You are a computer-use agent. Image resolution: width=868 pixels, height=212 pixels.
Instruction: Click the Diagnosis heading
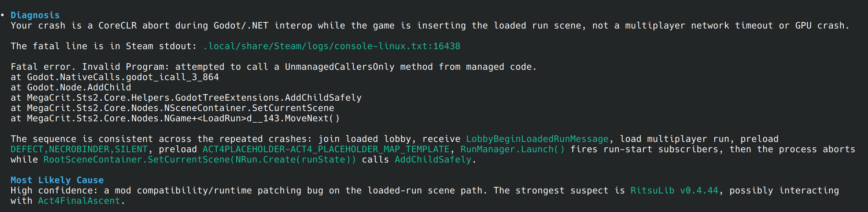point(35,15)
